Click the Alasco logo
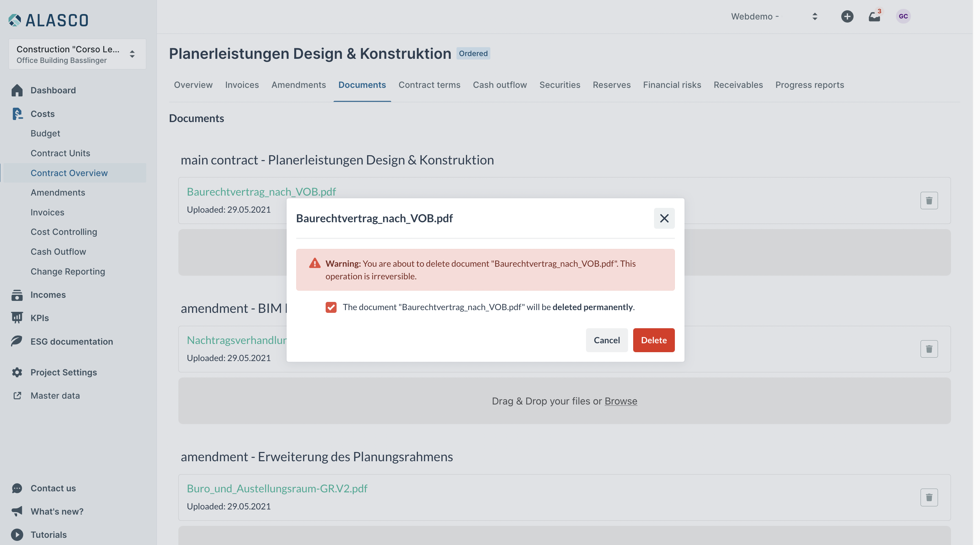The image size is (980, 545). tap(48, 20)
